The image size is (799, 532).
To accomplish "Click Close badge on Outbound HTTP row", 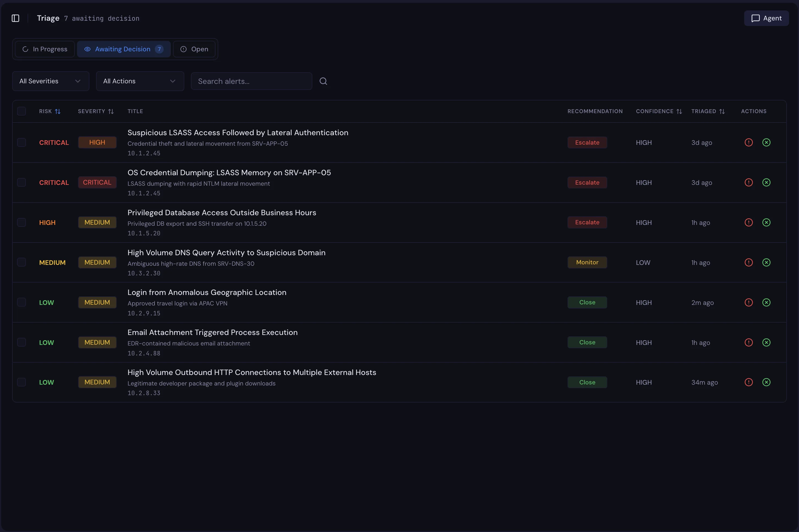I will tap(587, 382).
